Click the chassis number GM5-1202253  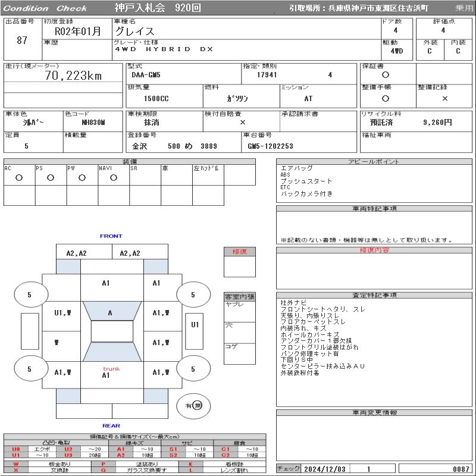(x=270, y=146)
